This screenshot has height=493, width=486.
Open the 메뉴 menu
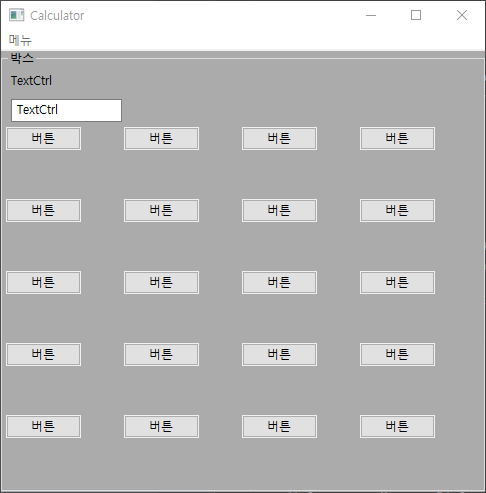pos(20,40)
